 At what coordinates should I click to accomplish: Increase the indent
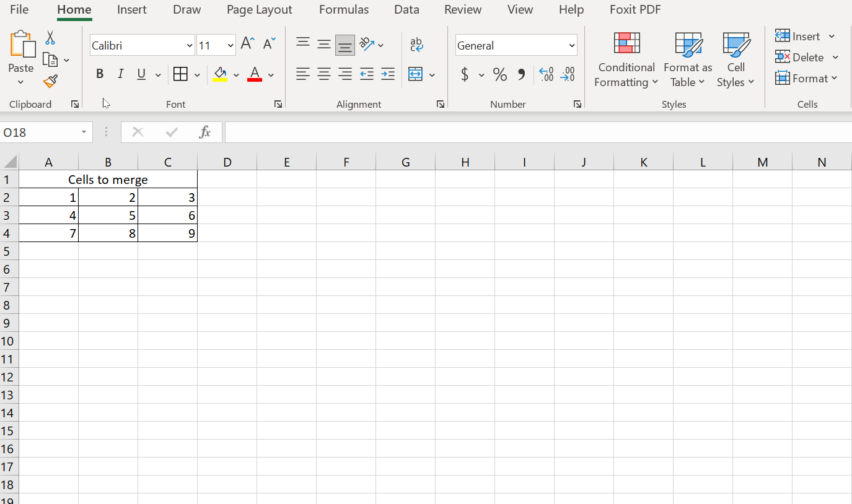click(x=388, y=74)
